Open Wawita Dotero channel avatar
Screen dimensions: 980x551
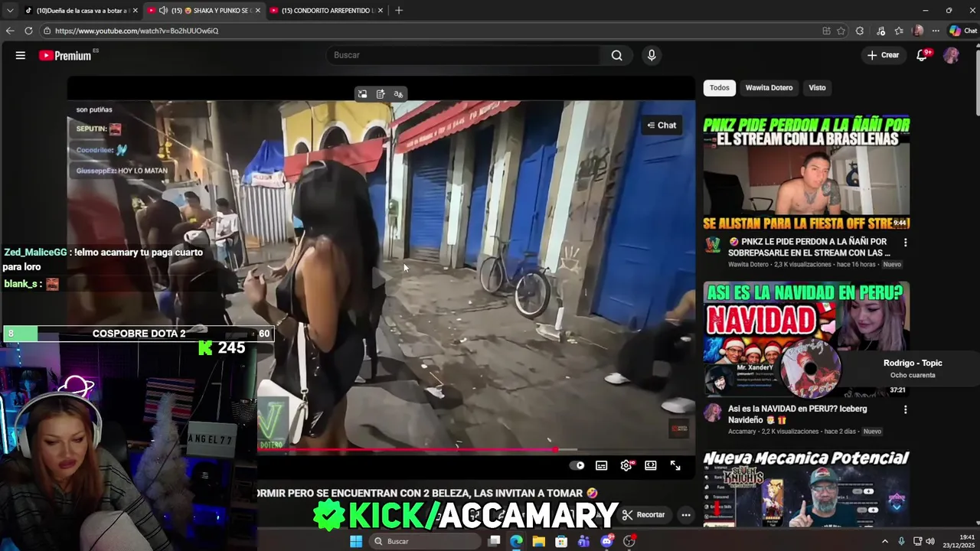pyautogui.click(x=713, y=245)
